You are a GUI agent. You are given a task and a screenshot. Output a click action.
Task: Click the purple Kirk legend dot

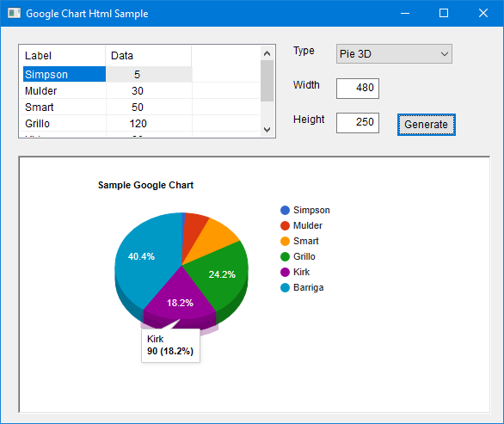[x=285, y=272]
